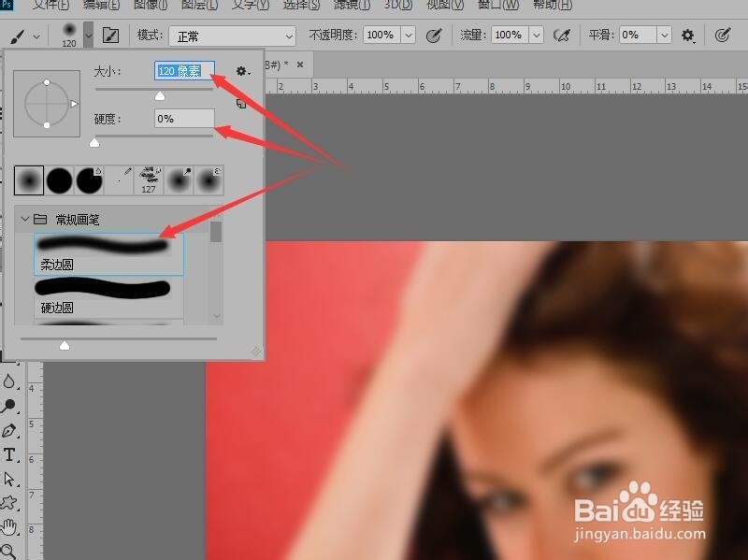
Task: Open tool preset picker arrow beside brush icon
Action: (36, 36)
